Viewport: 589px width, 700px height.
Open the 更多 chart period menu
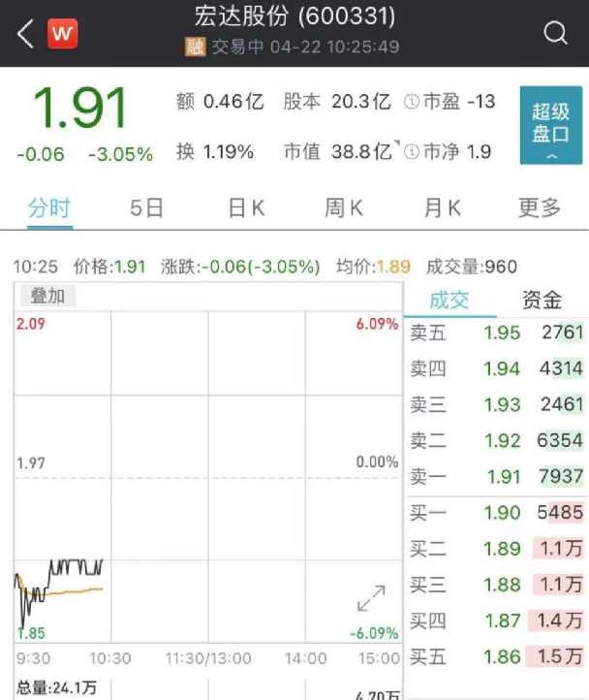540,207
